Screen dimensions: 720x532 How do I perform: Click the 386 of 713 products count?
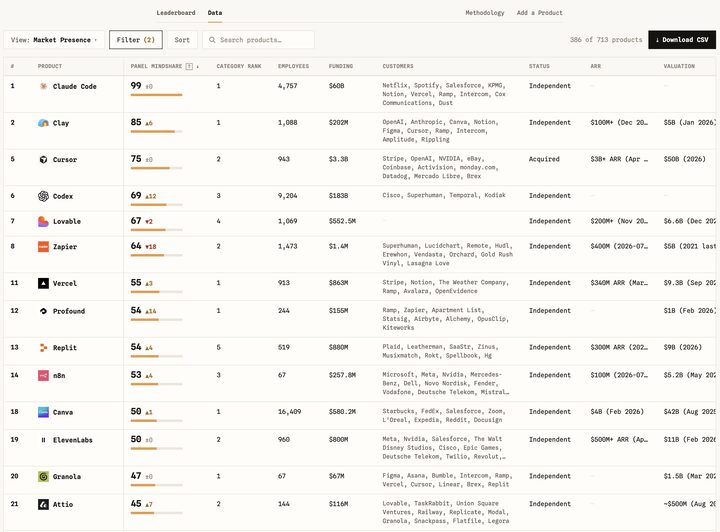click(606, 40)
